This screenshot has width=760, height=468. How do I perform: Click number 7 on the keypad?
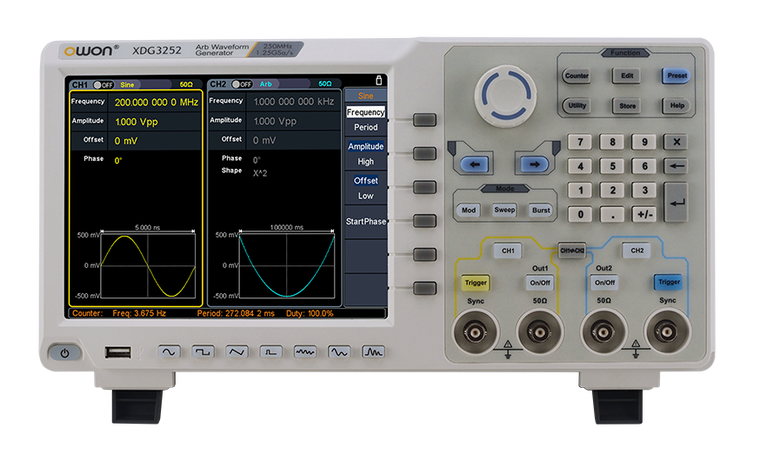point(580,142)
